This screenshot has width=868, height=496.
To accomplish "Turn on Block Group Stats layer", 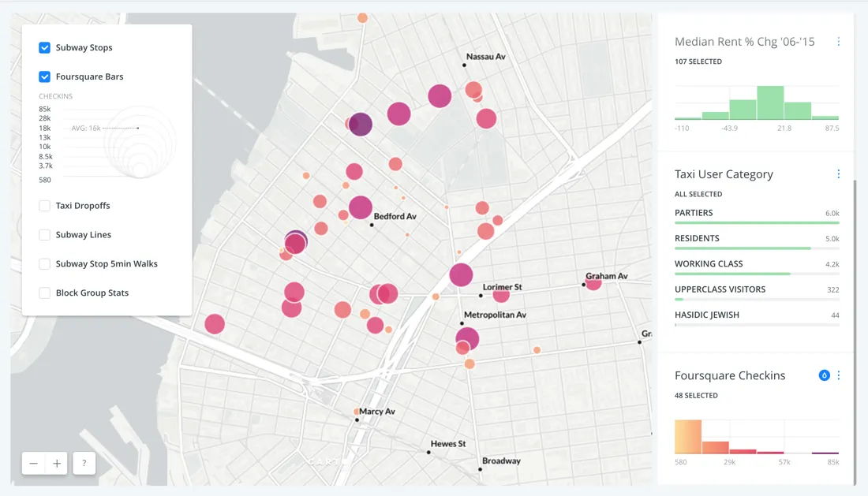I will pos(45,293).
